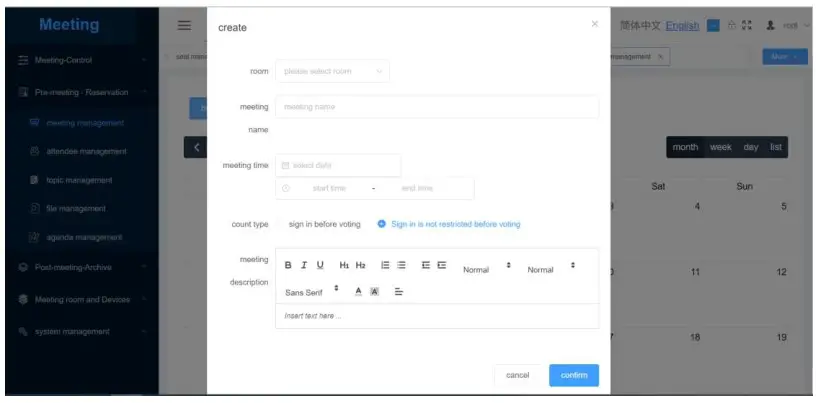Expand Meeting room and Devices menu
This screenshot has height=403, width=821.
click(80, 300)
